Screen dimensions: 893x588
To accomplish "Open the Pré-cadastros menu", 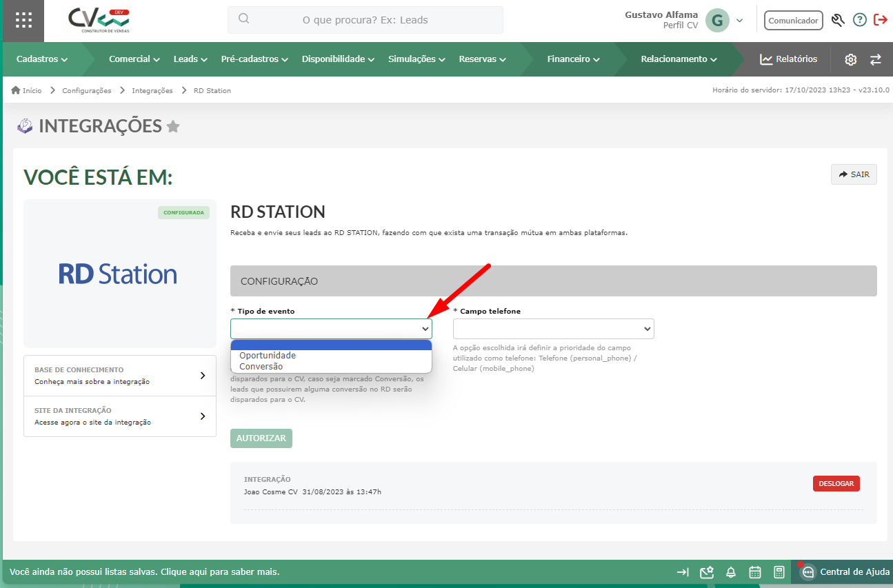I will (x=254, y=59).
